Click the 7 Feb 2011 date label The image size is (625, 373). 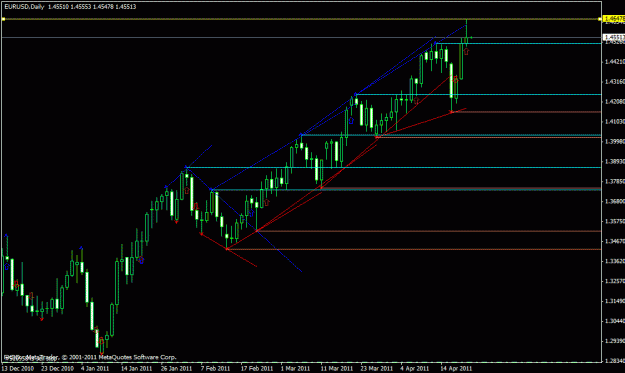(x=215, y=368)
